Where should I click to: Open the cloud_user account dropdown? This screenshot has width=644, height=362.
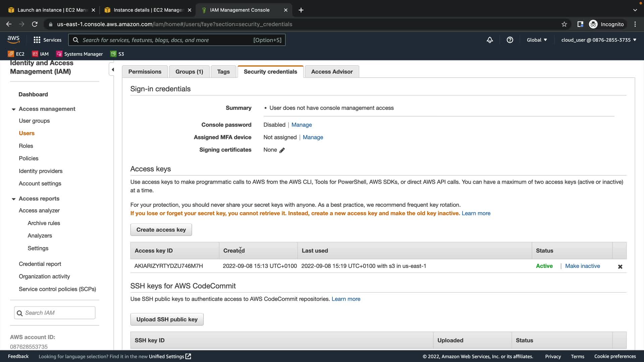coord(599,40)
